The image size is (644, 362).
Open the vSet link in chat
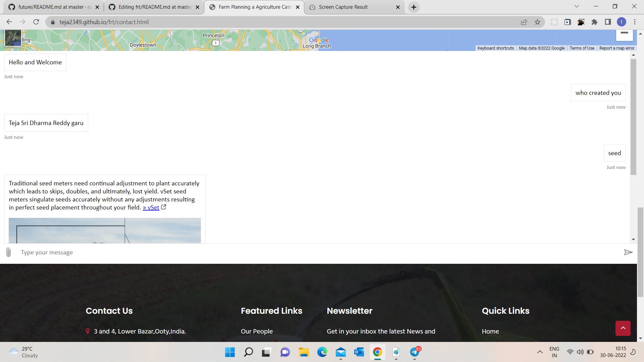[151, 207]
